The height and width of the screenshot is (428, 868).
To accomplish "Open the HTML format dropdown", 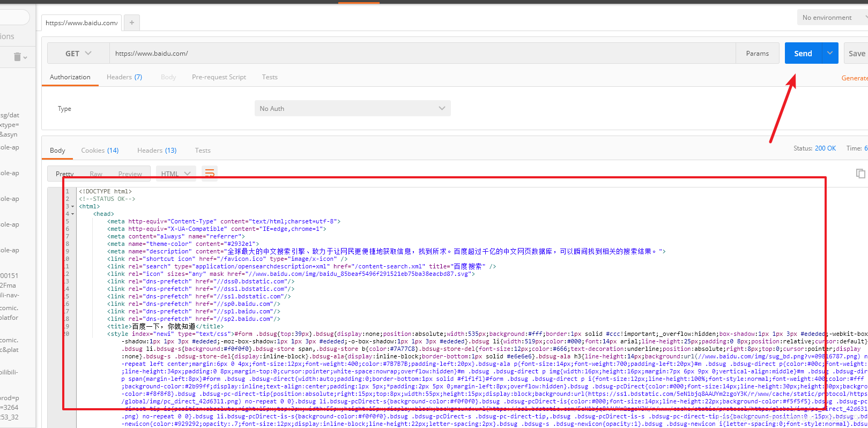I will coord(176,174).
